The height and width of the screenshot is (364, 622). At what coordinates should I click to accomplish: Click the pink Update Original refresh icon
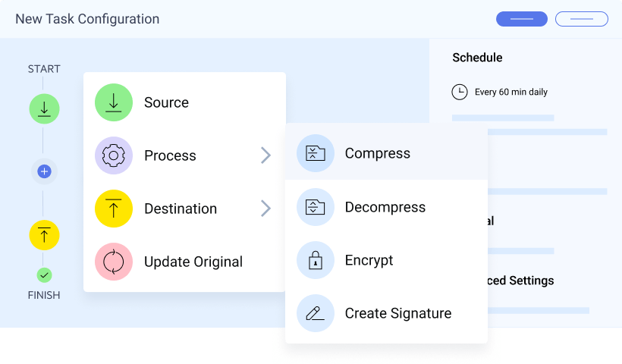point(114,262)
